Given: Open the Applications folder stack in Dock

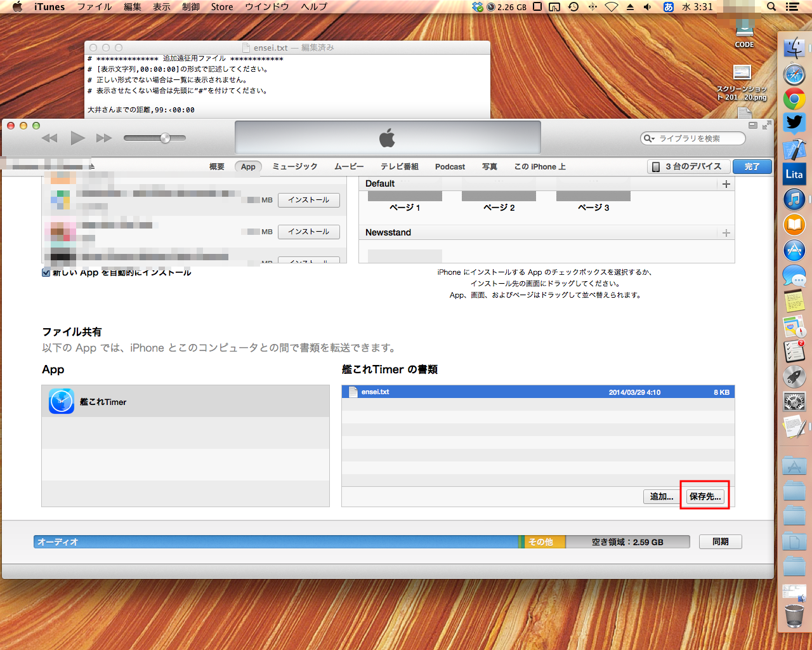Looking at the screenshot, I should coord(794,467).
